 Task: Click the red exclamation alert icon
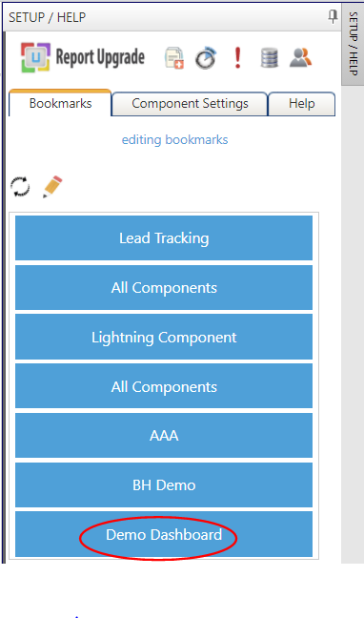[x=237, y=57]
